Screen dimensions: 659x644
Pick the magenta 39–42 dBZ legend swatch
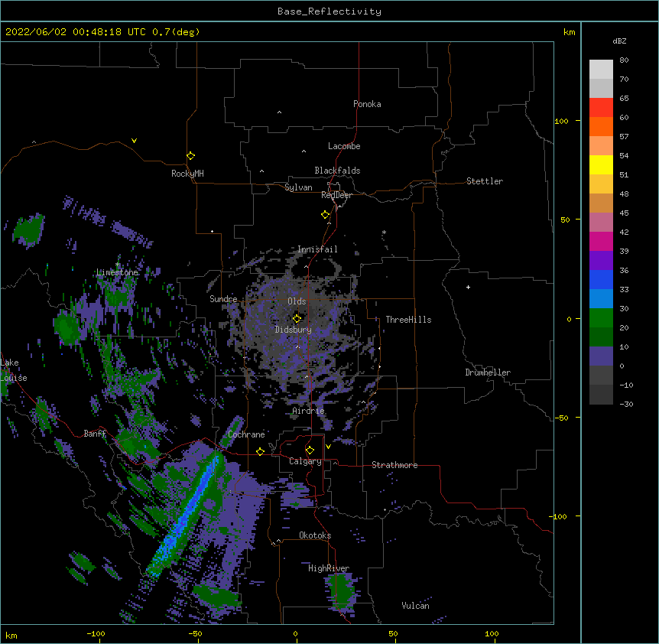click(601, 241)
